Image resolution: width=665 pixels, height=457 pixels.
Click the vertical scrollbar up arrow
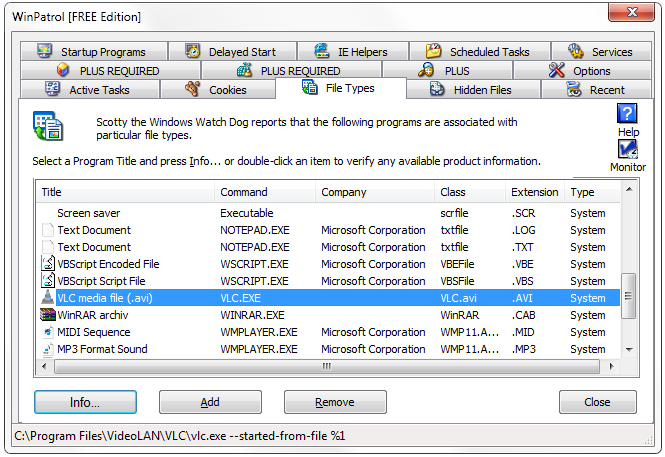(x=629, y=189)
